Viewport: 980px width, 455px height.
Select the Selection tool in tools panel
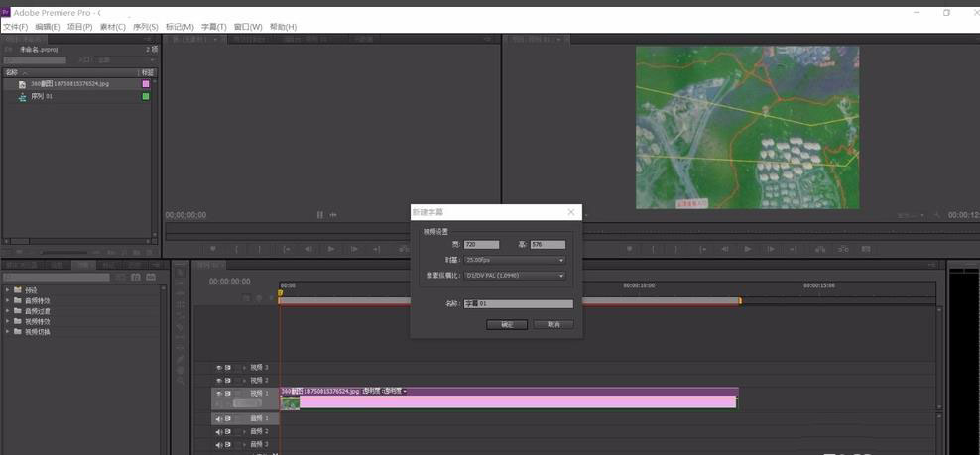pos(180,272)
